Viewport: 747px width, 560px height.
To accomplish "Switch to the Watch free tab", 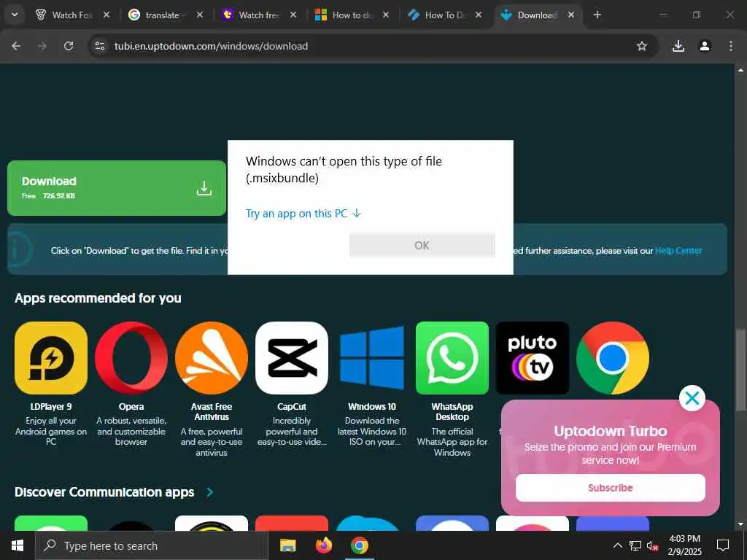I will 259,15.
